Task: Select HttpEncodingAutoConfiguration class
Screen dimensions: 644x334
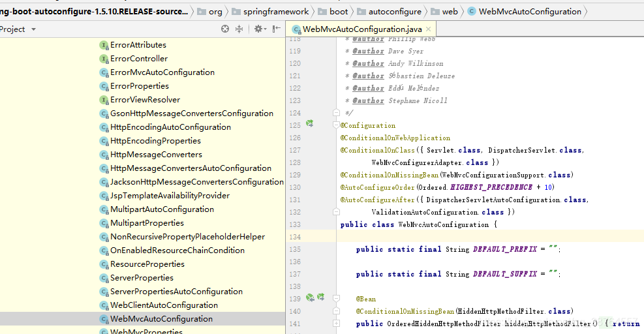Action: [x=170, y=127]
